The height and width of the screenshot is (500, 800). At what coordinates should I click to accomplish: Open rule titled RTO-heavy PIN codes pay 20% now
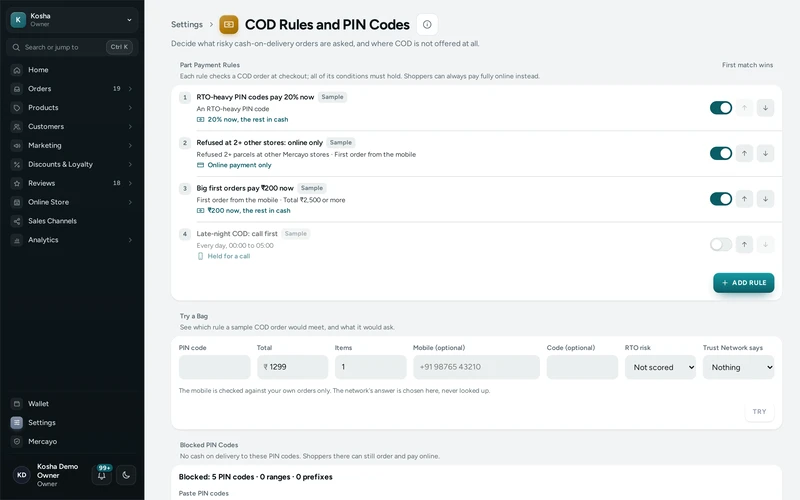click(x=255, y=97)
